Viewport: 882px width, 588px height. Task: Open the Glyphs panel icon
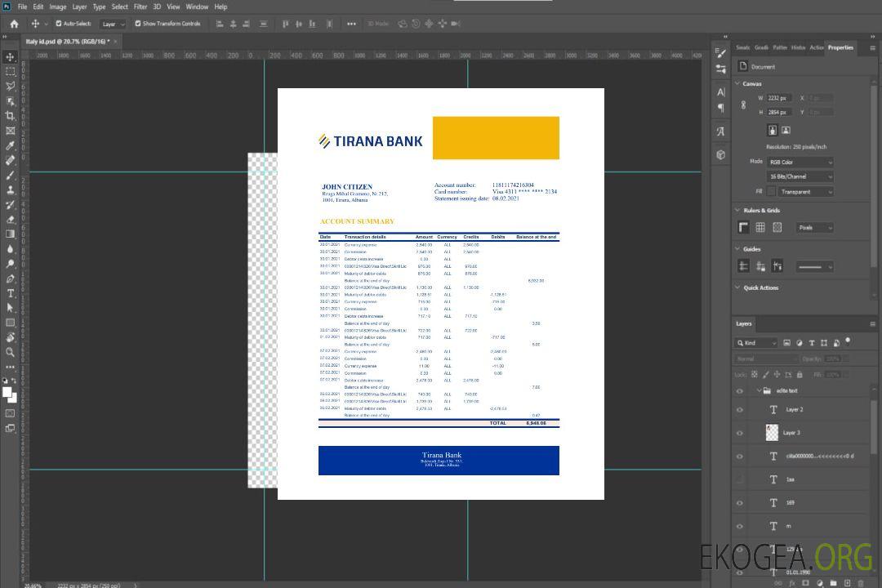tap(721, 131)
